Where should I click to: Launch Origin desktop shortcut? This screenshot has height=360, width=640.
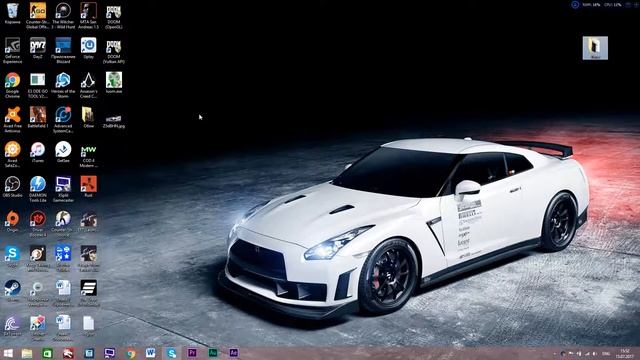point(12,222)
